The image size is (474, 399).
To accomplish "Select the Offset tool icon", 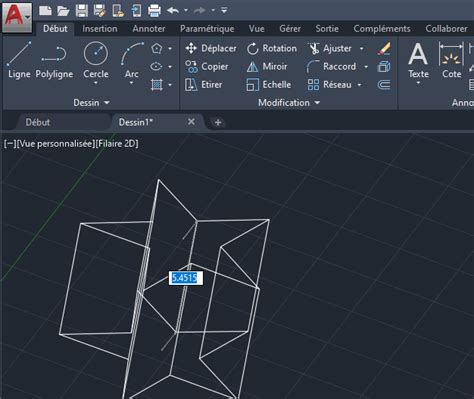I will [x=384, y=85].
